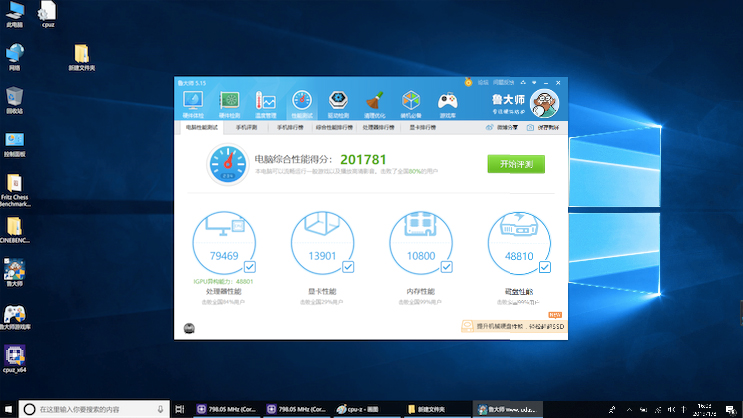743x418 pixels.
Task: Open the 鲁大师 desktop shortcut
Action: pos(14,273)
